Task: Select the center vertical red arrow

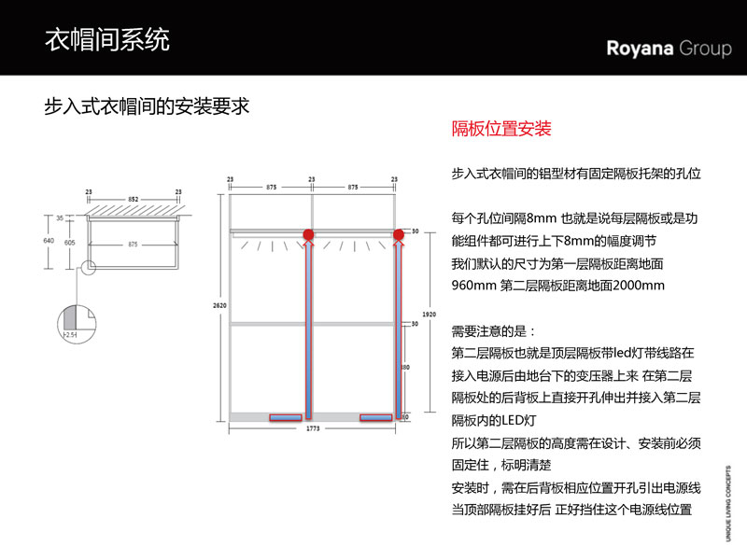Action: pos(306,327)
